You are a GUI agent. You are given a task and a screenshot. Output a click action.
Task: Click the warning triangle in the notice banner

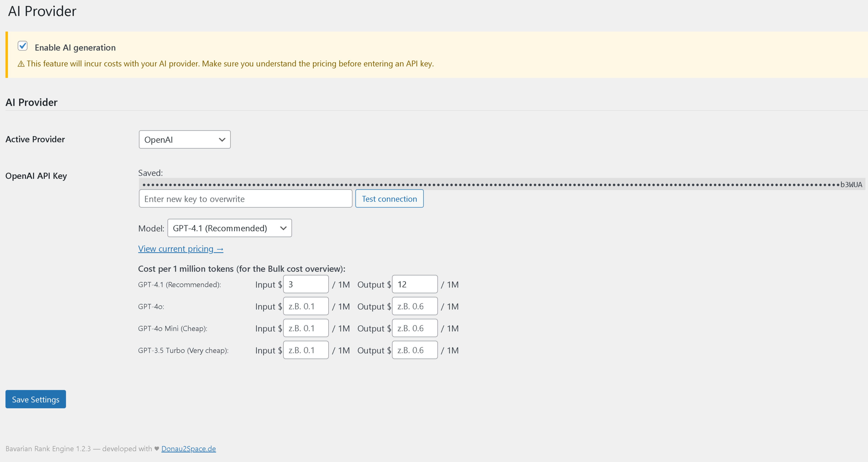click(21, 63)
